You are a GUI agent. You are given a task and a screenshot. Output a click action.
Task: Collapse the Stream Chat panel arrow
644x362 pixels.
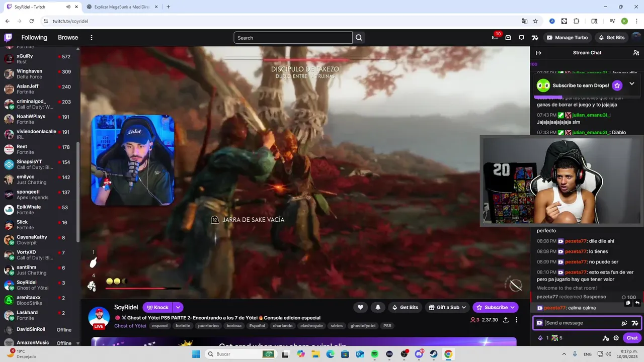pyautogui.click(x=538, y=53)
